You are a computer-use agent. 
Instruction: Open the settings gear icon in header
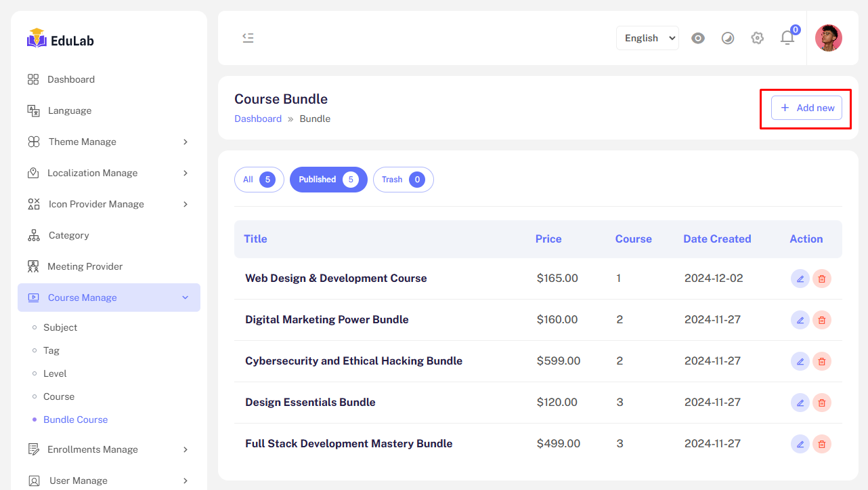click(757, 38)
